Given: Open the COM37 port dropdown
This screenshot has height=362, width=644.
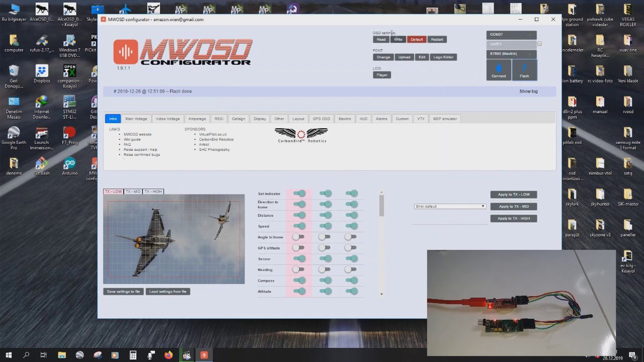Looking at the screenshot, I should [x=511, y=35].
